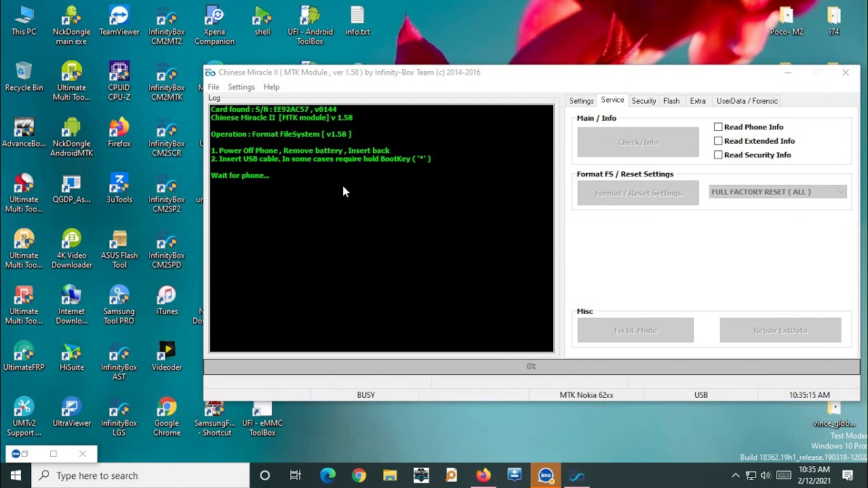This screenshot has width=868, height=488.
Task: Launch InfinityBox CM2SP2 shortcut
Action: click(167, 193)
